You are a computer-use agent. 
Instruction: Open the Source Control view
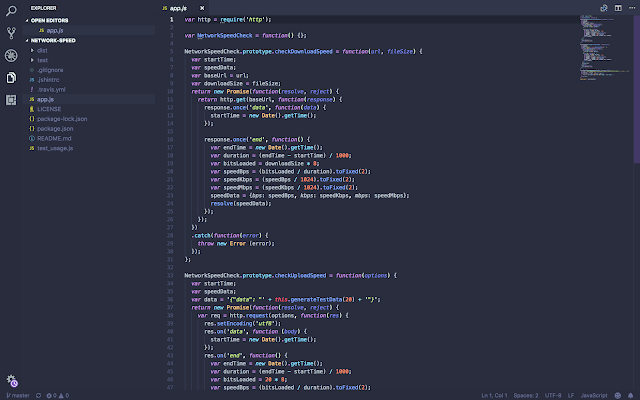[11, 33]
